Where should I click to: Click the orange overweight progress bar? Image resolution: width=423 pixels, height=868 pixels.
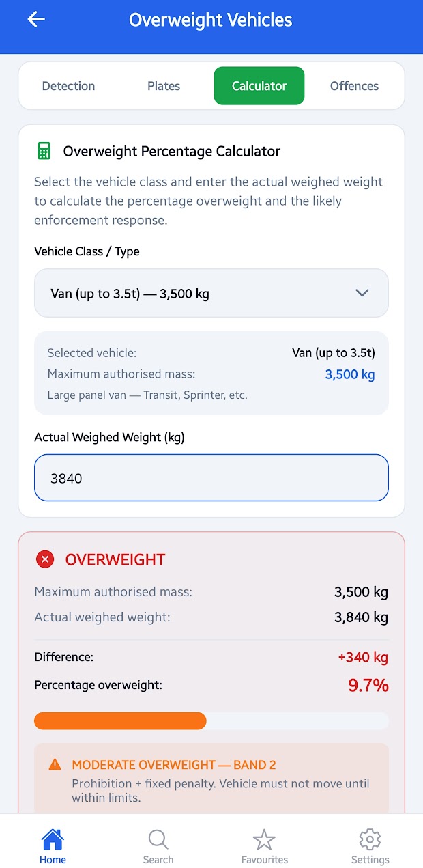tap(120, 721)
